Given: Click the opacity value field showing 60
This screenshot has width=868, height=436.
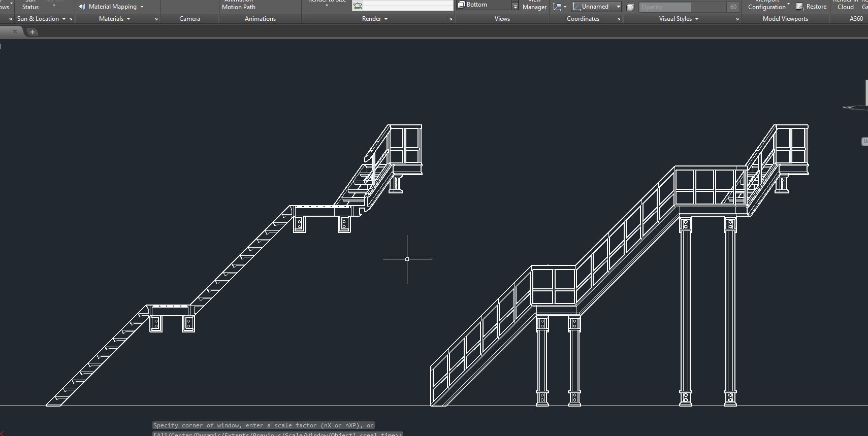Looking at the screenshot, I should click(x=733, y=7).
